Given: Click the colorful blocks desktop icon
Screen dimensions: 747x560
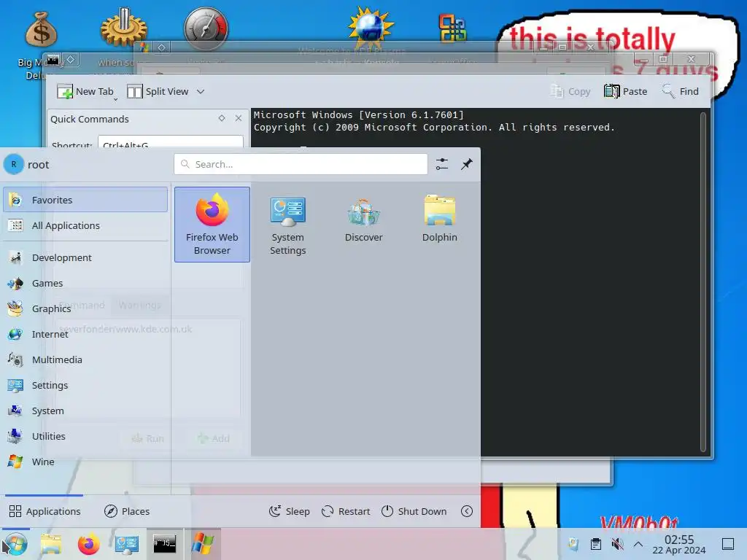Looking at the screenshot, I should pos(452,28).
